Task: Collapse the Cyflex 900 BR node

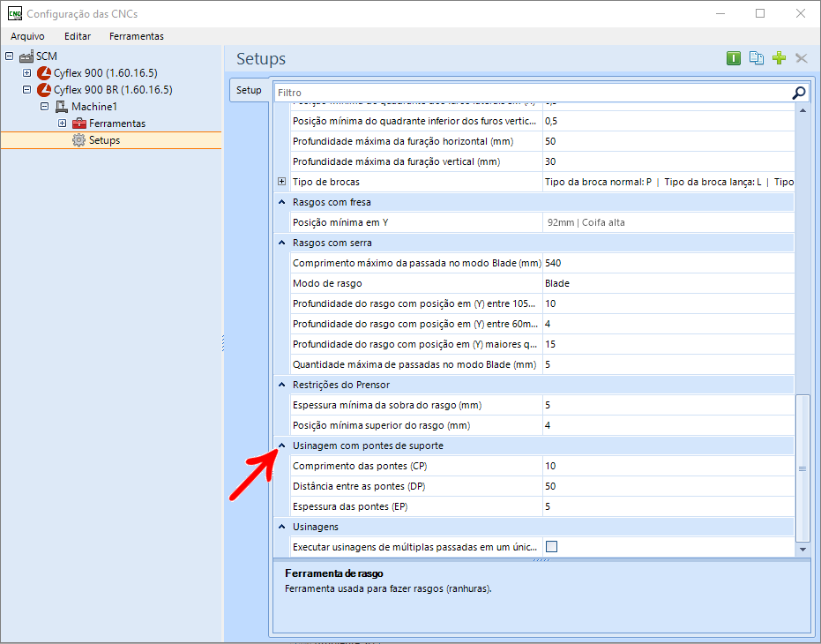Action: pos(26,89)
